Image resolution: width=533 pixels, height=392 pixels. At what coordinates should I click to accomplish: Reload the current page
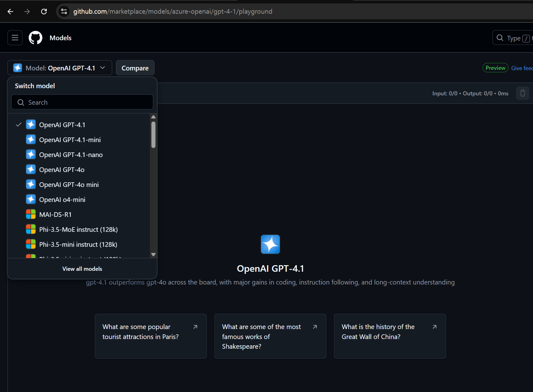pos(44,12)
